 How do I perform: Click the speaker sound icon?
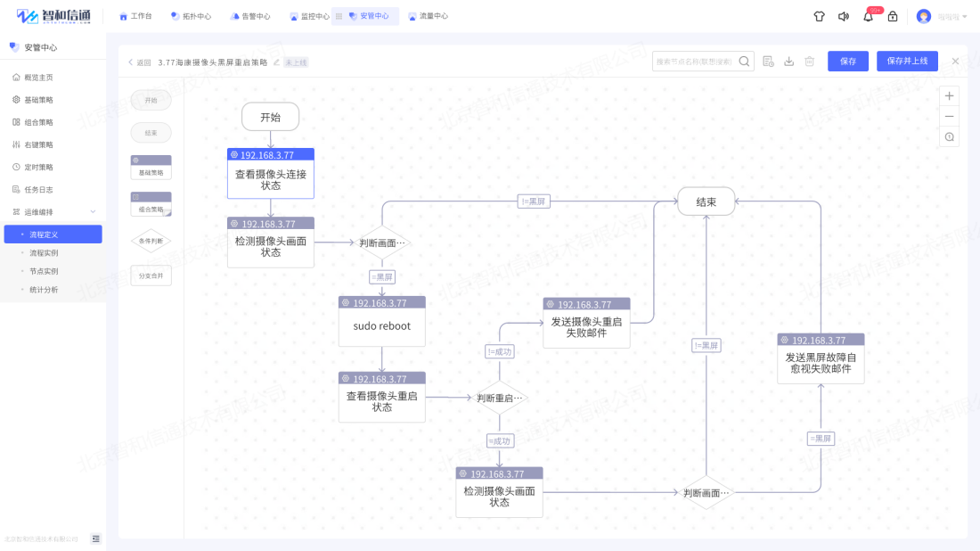[x=844, y=16]
